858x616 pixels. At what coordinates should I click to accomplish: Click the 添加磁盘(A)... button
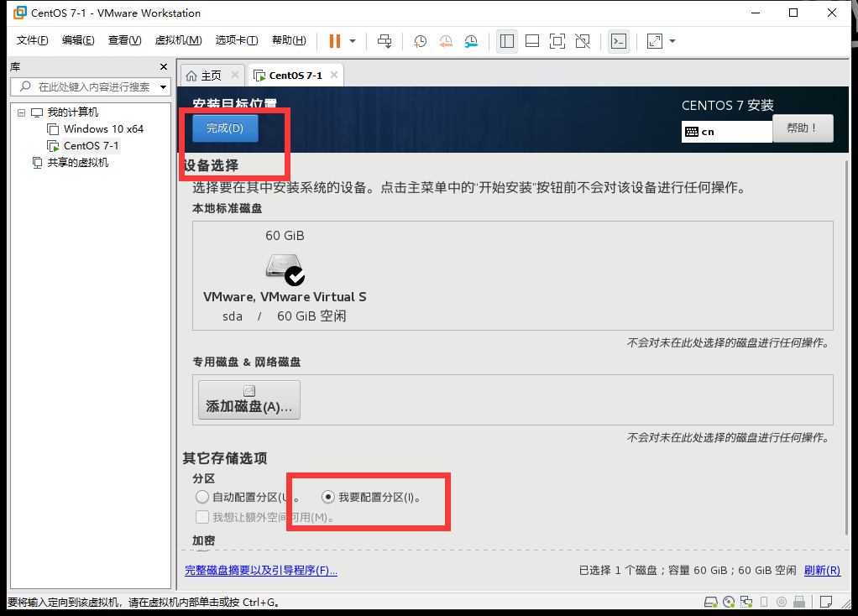[249, 400]
